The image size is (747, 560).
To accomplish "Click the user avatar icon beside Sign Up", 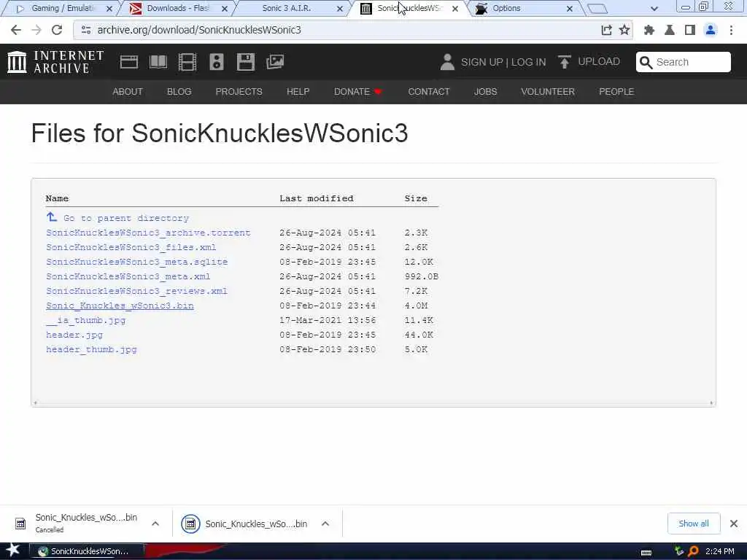I will click(447, 62).
